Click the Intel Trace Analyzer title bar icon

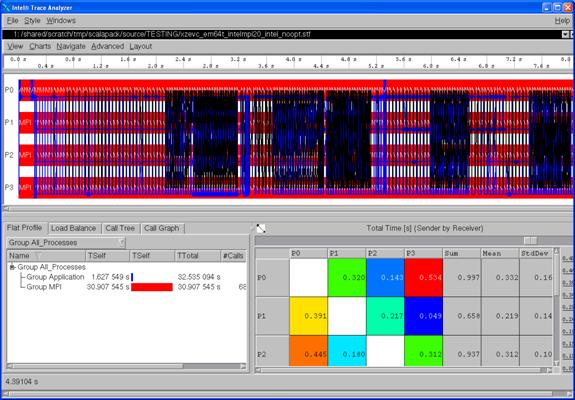(6, 7)
